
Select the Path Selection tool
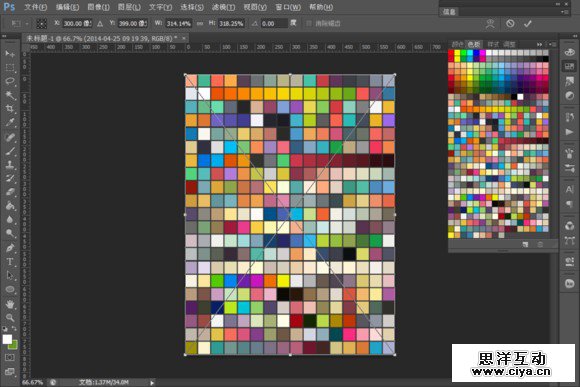coord(10,276)
